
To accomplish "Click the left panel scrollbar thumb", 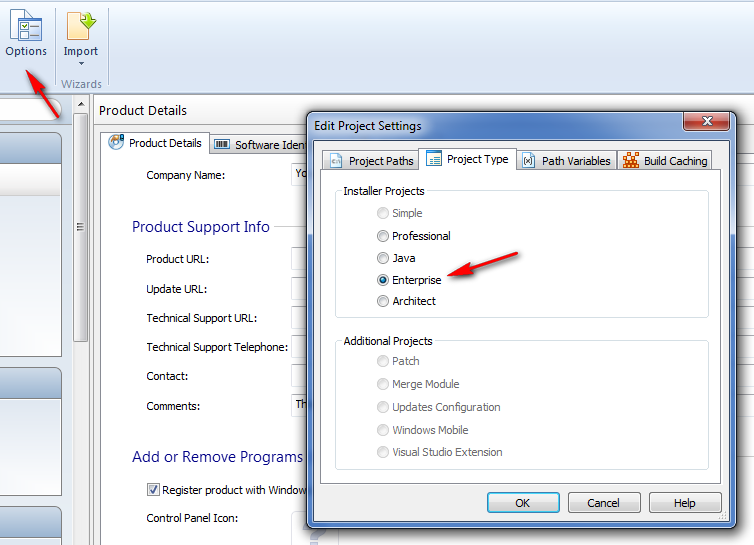I will (x=81, y=227).
